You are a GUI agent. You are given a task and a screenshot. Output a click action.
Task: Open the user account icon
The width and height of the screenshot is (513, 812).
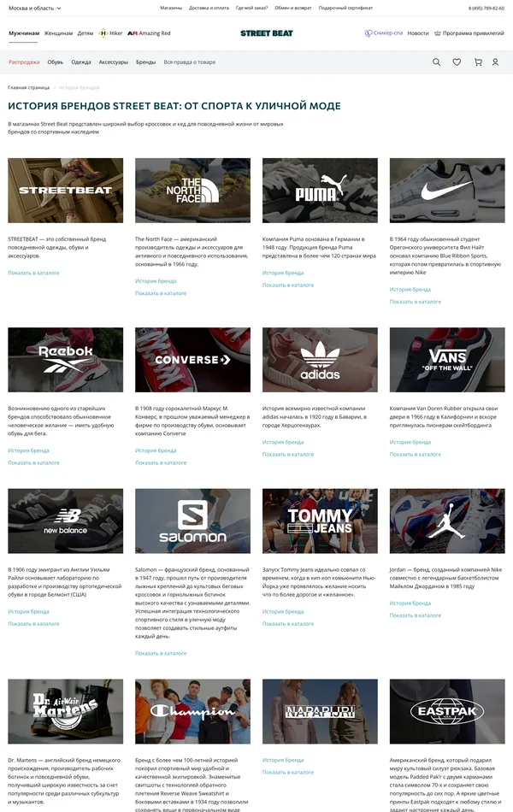tap(495, 62)
